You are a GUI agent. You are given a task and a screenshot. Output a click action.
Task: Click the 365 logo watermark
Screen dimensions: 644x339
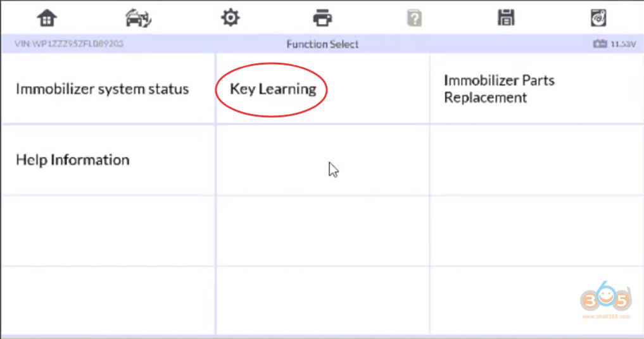[605, 298]
